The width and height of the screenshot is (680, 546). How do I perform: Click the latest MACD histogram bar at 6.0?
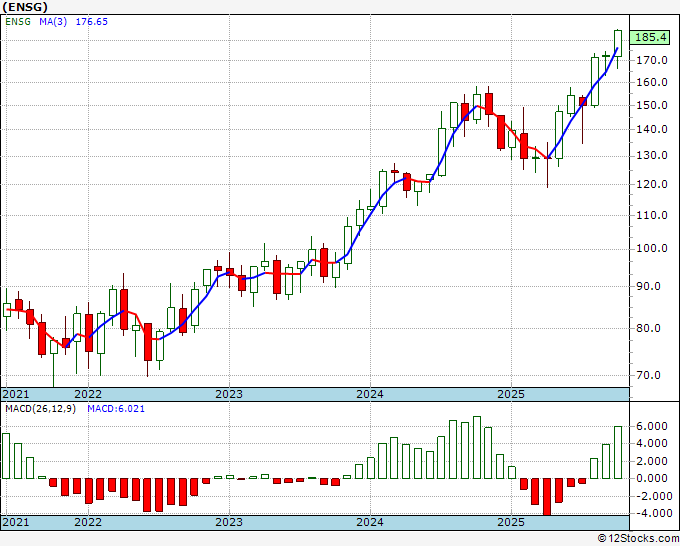[x=618, y=452]
